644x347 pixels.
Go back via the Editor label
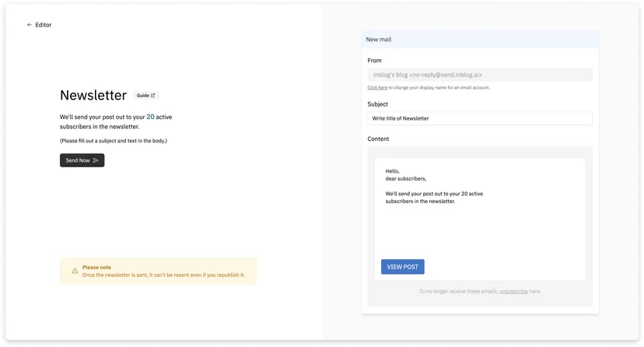point(43,25)
